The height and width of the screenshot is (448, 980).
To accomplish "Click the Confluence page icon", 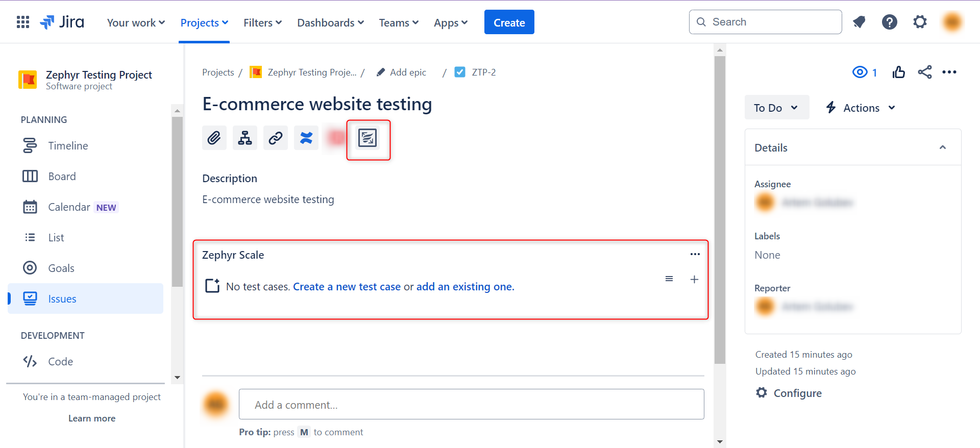I will click(x=306, y=138).
